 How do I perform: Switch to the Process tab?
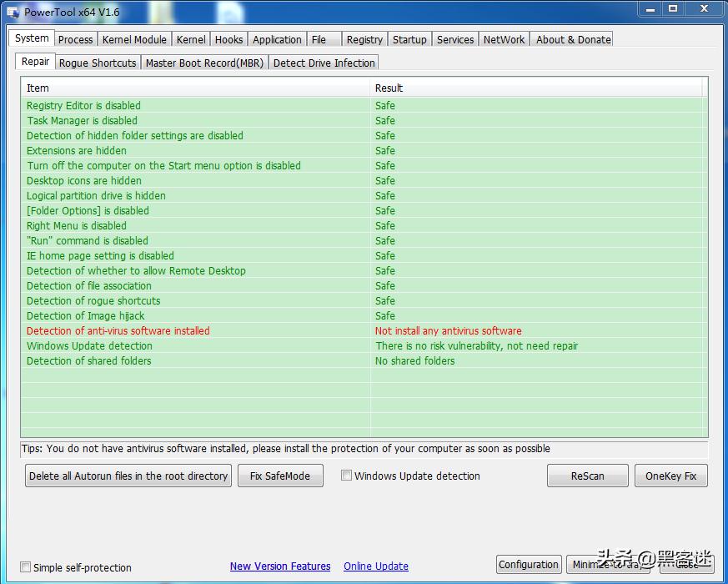pyautogui.click(x=75, y=39)
